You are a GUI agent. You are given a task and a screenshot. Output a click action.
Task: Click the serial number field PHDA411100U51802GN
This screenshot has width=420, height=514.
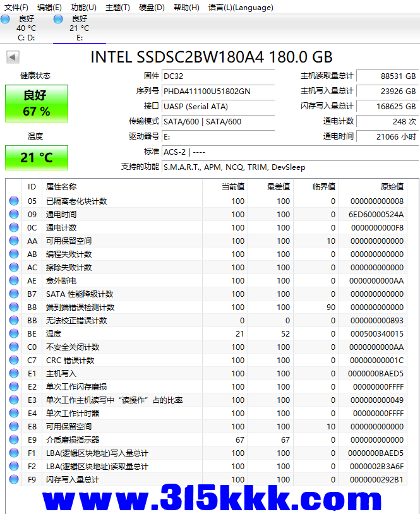coord(218,91)
